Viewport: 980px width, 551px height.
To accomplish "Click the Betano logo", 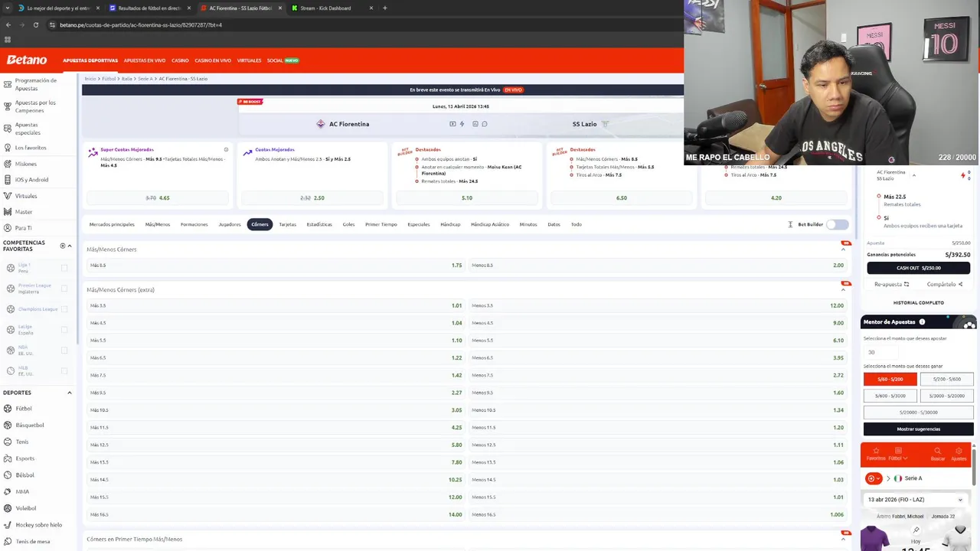I will tap(27, 60).
